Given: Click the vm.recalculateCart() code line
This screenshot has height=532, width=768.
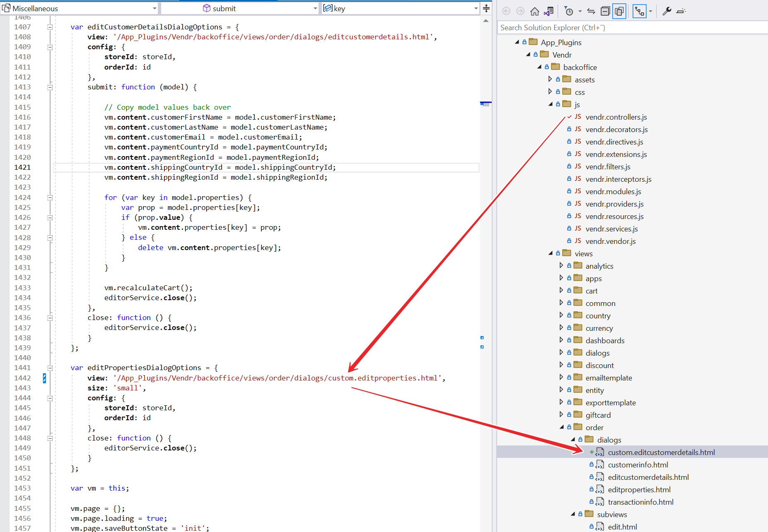Looking at the screenshot, I should [148, 288].
